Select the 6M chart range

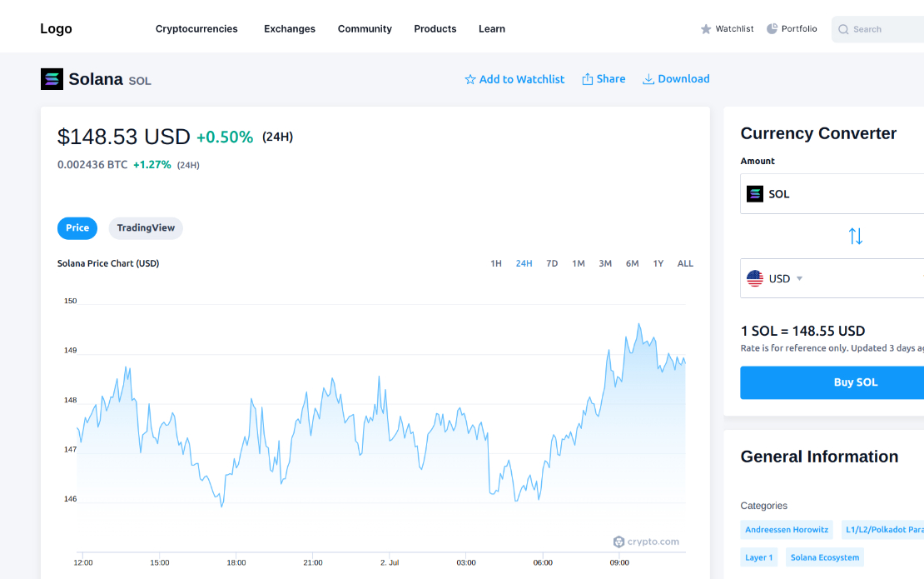tap(633, 263)
